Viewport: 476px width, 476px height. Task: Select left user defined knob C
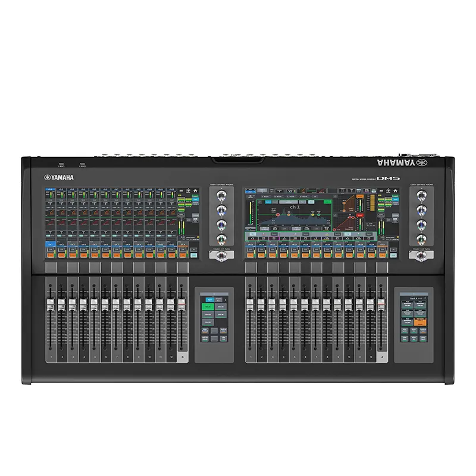pos(221,225)
